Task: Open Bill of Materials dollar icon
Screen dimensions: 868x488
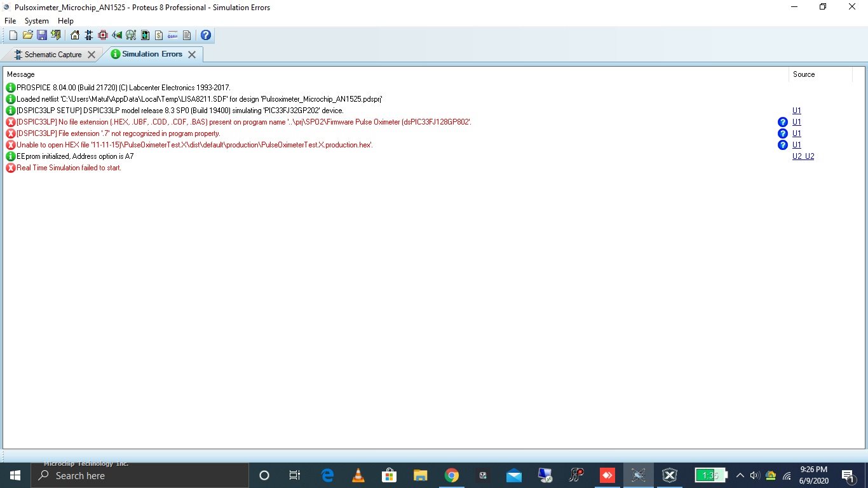Action: coord(159,35)
